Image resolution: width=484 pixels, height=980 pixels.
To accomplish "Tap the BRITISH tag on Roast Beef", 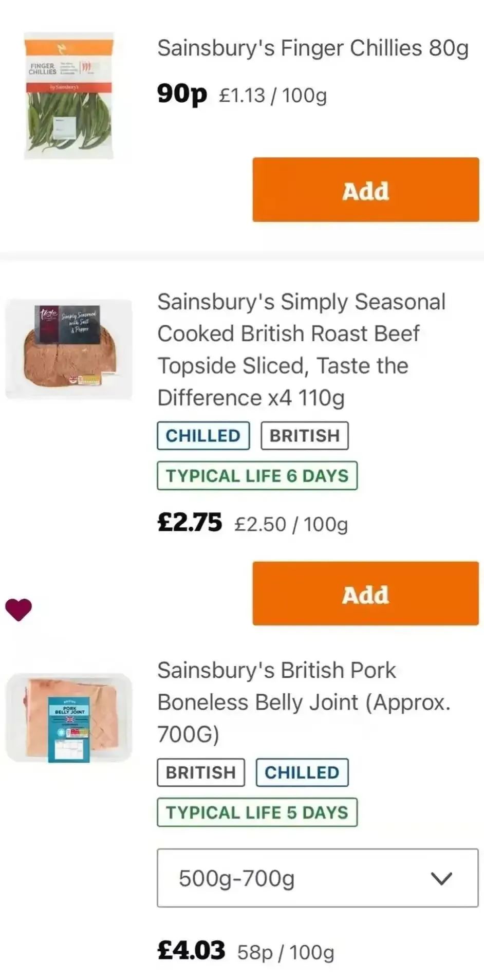I will tap(304, 436).
